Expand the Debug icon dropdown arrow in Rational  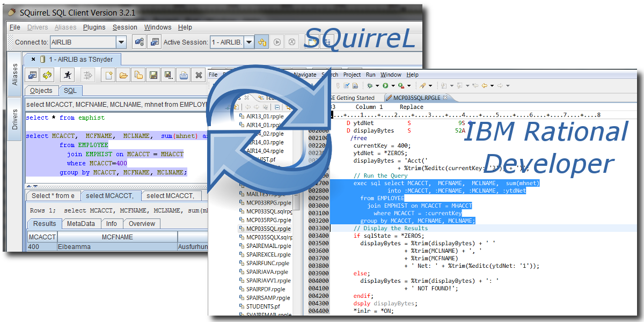tap(377, 85)
